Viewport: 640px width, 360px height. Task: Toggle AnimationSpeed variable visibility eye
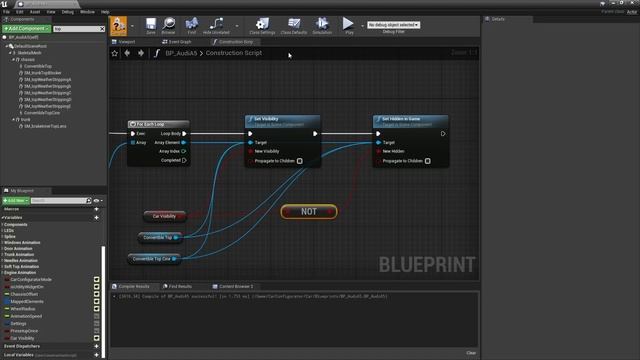(x=97, y=316)
